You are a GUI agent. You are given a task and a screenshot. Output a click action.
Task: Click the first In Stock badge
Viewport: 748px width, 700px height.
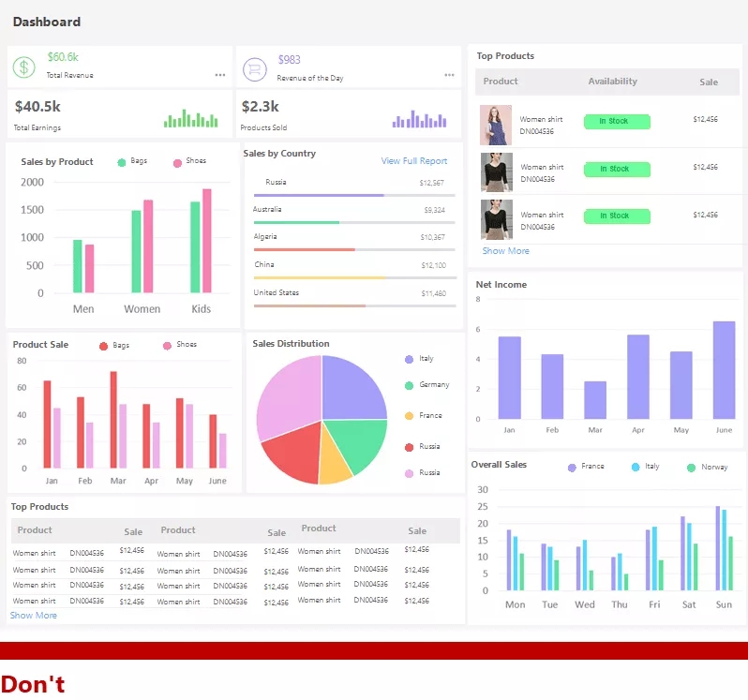617,122
